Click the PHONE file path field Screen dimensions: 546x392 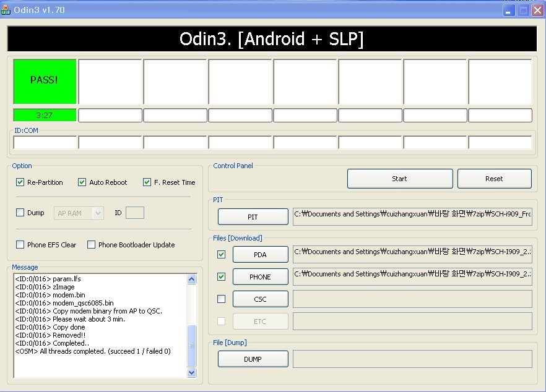pyautogui.click(x=412, y=277)
